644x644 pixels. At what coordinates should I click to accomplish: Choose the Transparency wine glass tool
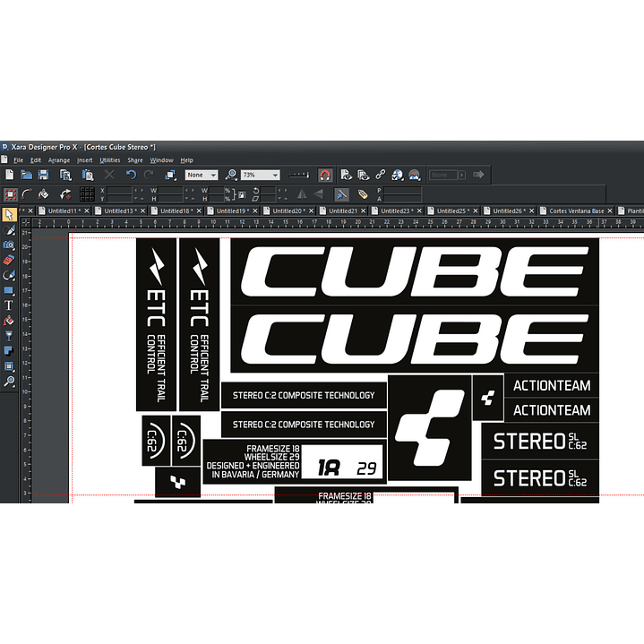(x=8, y=336)
